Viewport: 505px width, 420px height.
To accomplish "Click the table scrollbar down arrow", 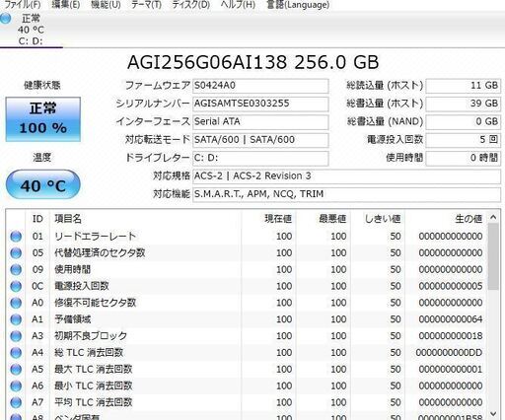I will click(493, 413).
